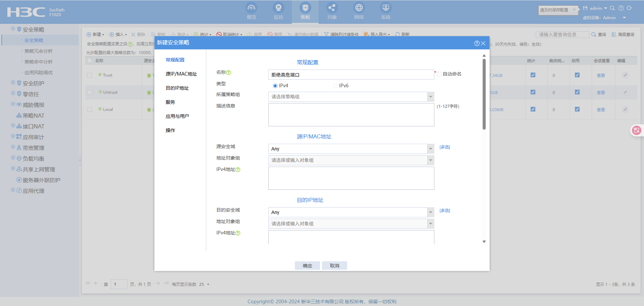The height and width of the screenshot is (306, 644).
Task: Click the dialog scrollbar down arrow
Action: tap(484, 242)
